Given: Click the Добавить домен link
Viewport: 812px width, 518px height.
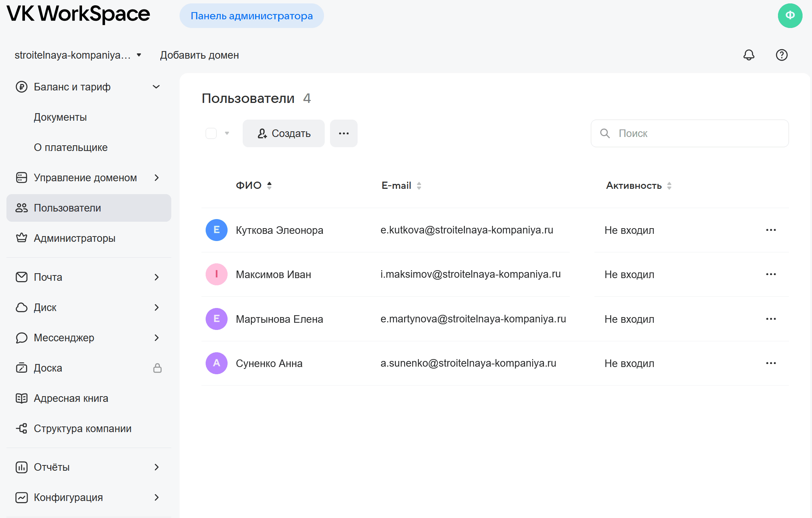Looking at the screenshot, I should pos(199,55).
